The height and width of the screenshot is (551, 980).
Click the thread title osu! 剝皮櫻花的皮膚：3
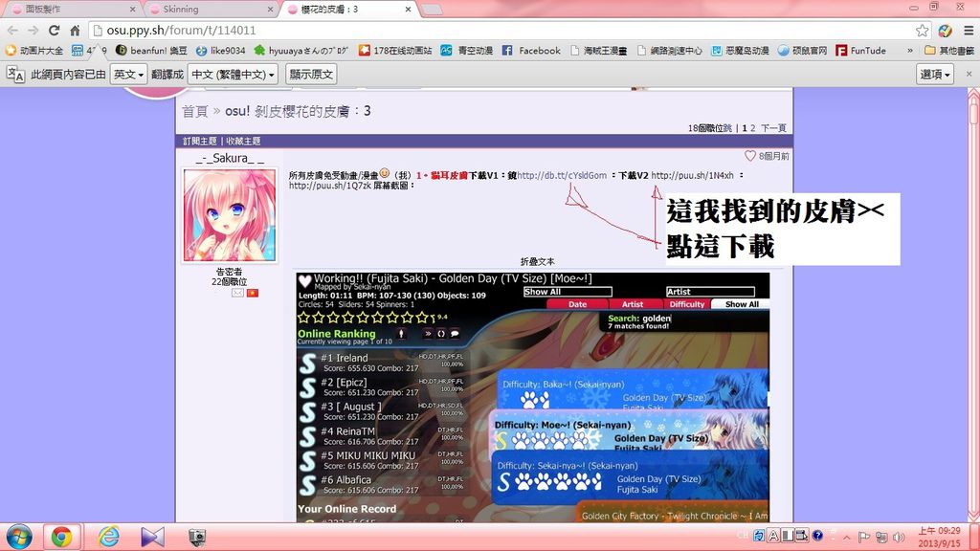299,111
